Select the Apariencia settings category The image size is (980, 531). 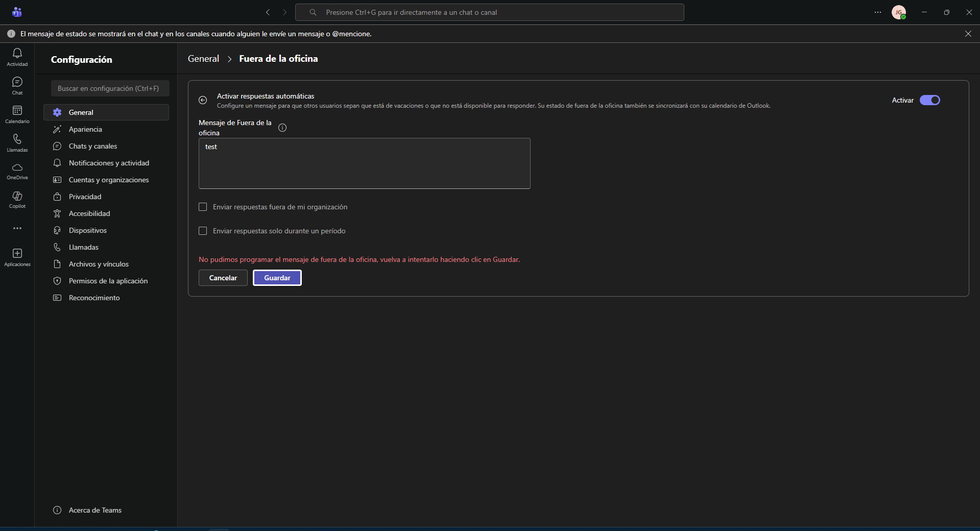tap(106, 129)
